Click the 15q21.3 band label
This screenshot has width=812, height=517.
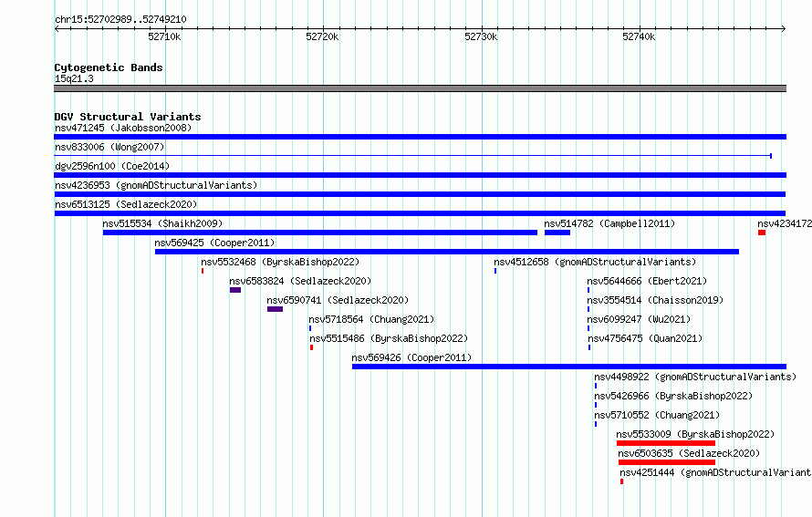click(74, 78)
